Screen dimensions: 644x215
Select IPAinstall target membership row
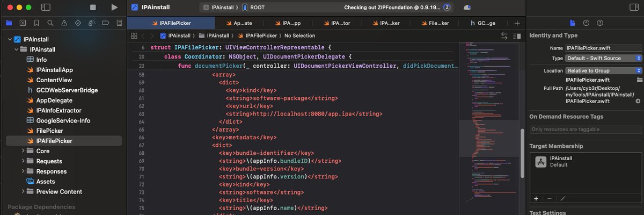click(x=586, y=162)
